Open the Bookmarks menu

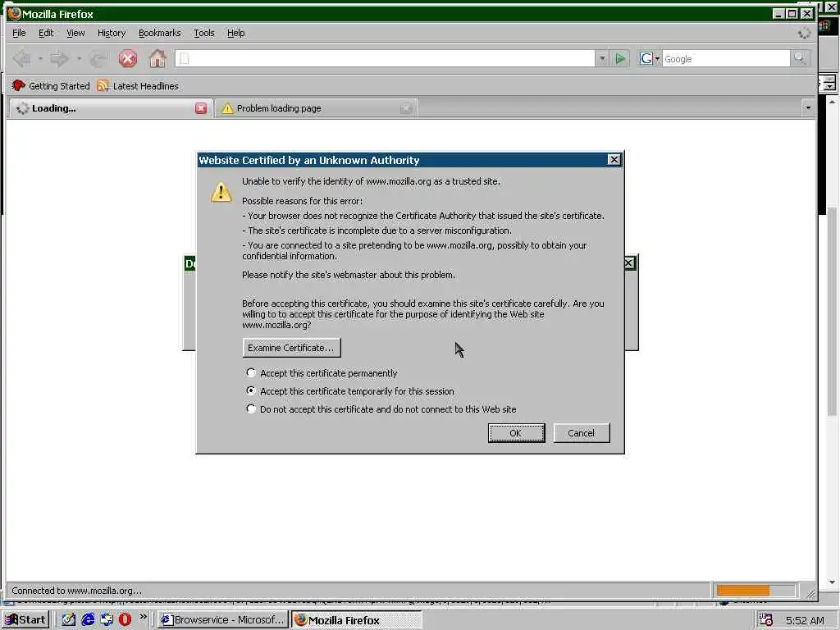tap(160, 33)
